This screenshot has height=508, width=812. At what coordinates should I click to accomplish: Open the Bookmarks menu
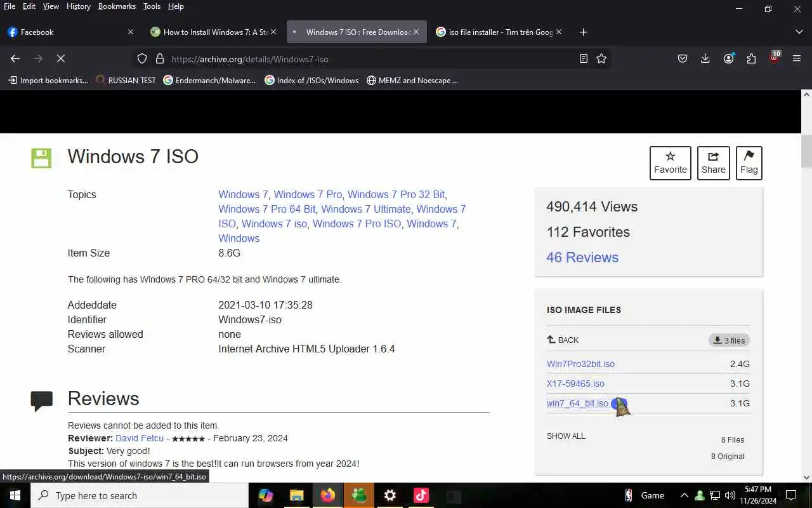tap(117, 6)
